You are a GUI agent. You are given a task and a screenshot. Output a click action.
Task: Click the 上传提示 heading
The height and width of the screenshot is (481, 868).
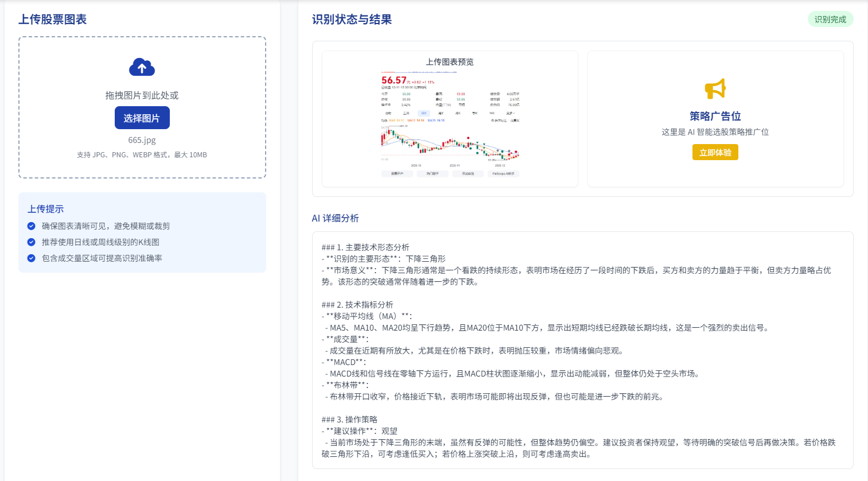(x=46, y=209)
